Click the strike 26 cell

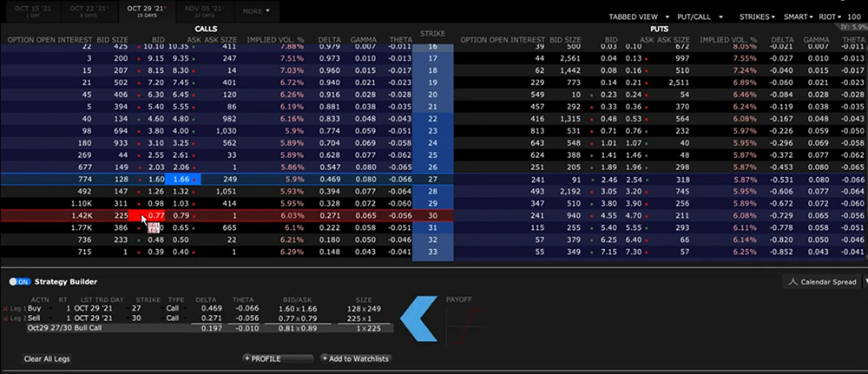click(433, 167)
